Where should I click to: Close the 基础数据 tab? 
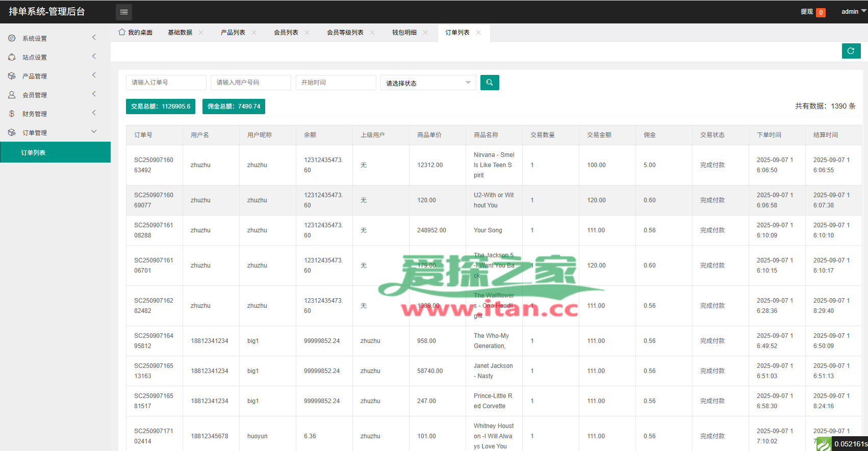tap(201, 33)
